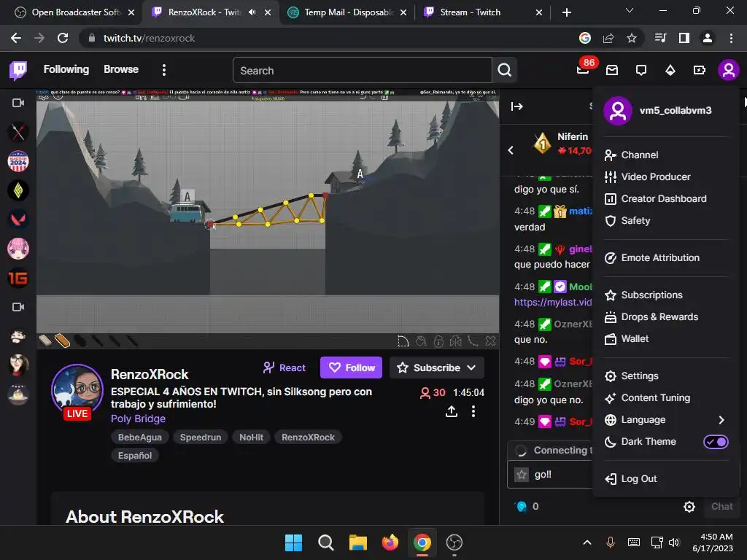Image resolution: width=747 pixels, height=560 pixels.
Task: Open the Subscribe dropdown arrow
Action: tap(471, 367)
